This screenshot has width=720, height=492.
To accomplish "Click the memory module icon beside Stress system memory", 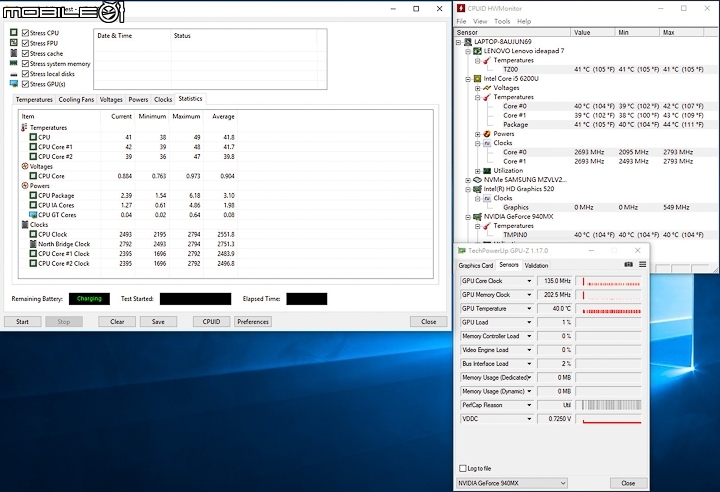I will (14, 63).
